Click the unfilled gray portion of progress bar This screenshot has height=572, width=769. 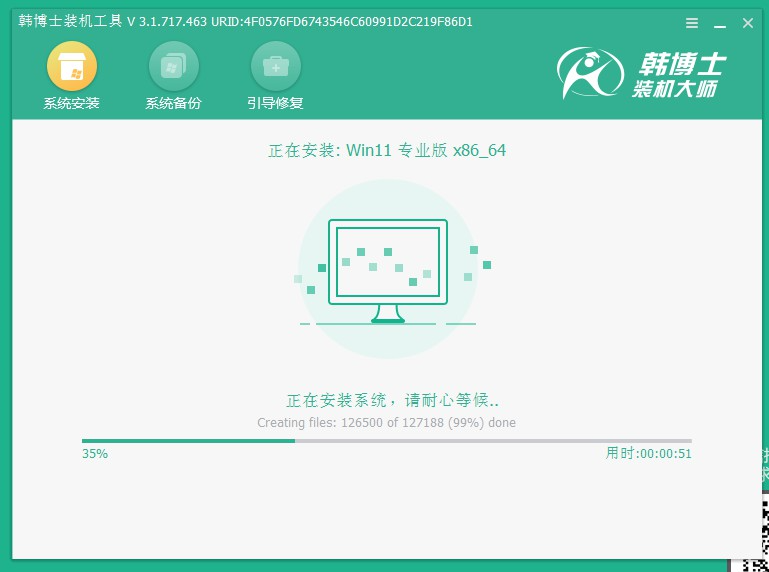point(492,440)
